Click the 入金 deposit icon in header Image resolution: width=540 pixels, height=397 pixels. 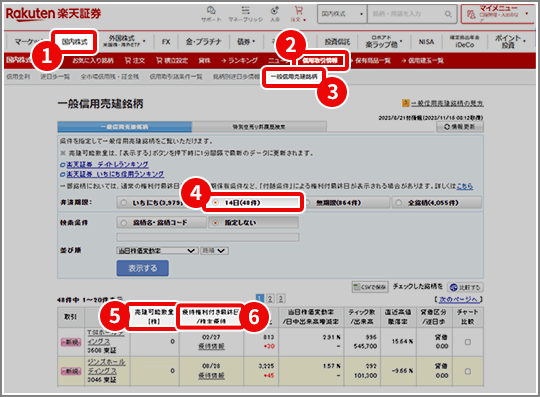274,14
